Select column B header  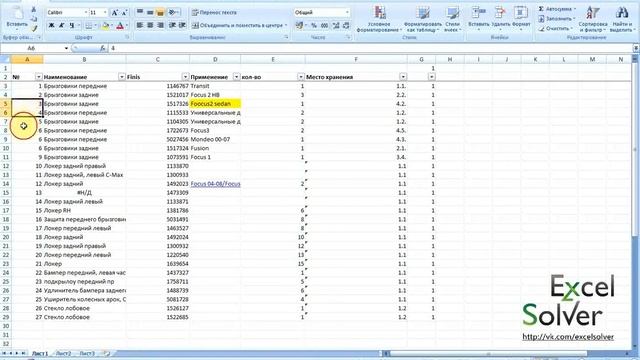tap(84, 60)
